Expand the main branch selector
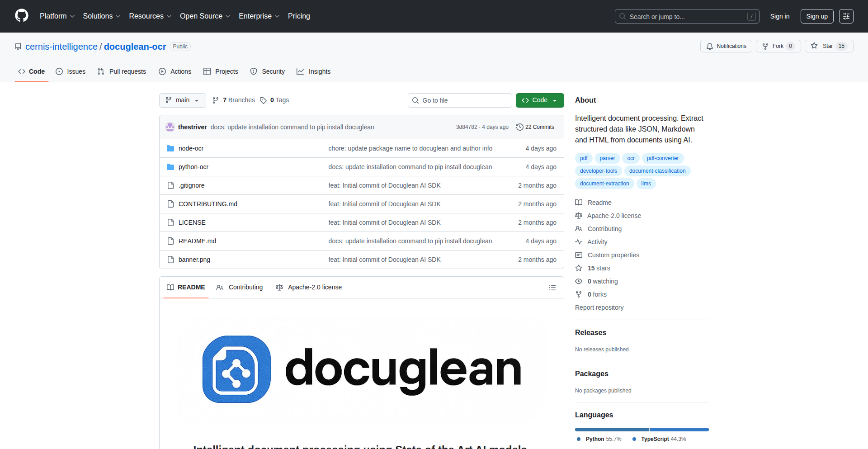 tap(182, 100)
